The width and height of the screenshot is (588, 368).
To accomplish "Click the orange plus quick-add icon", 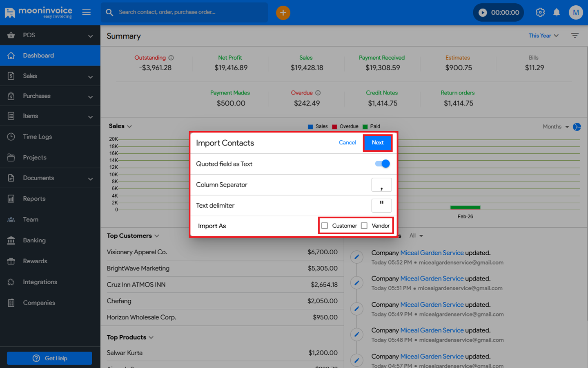I will tap(283, 13).
